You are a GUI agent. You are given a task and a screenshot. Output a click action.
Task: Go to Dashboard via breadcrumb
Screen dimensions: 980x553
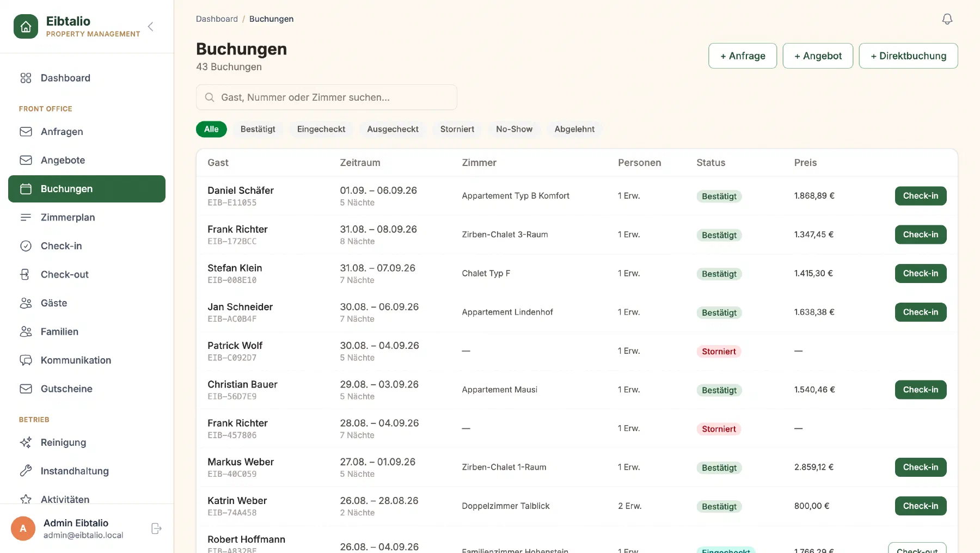pyautogui.click(x=217, y=19)
